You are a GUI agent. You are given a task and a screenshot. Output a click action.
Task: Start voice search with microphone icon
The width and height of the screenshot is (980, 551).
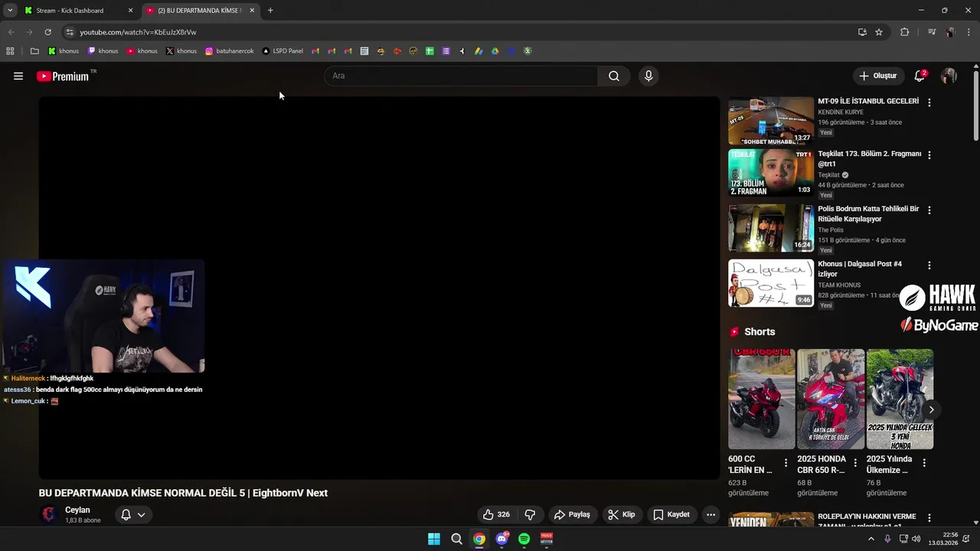[648, 76]
